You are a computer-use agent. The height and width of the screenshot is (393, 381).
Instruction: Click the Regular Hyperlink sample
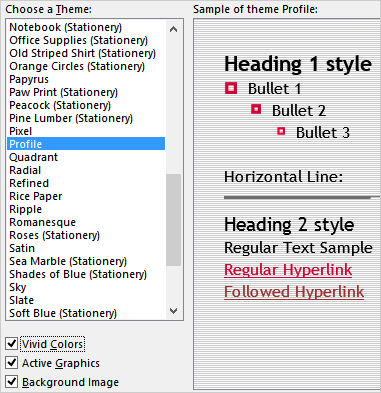tap(288, 270)
